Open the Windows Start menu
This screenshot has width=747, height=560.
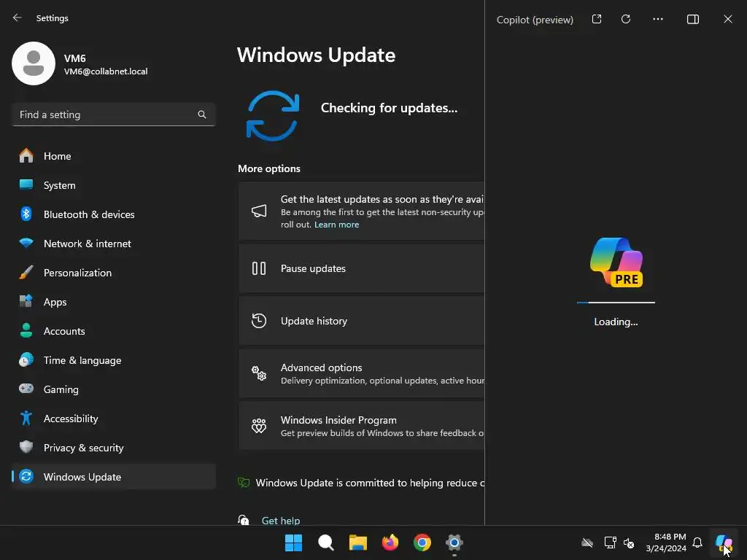pos(293,542)
